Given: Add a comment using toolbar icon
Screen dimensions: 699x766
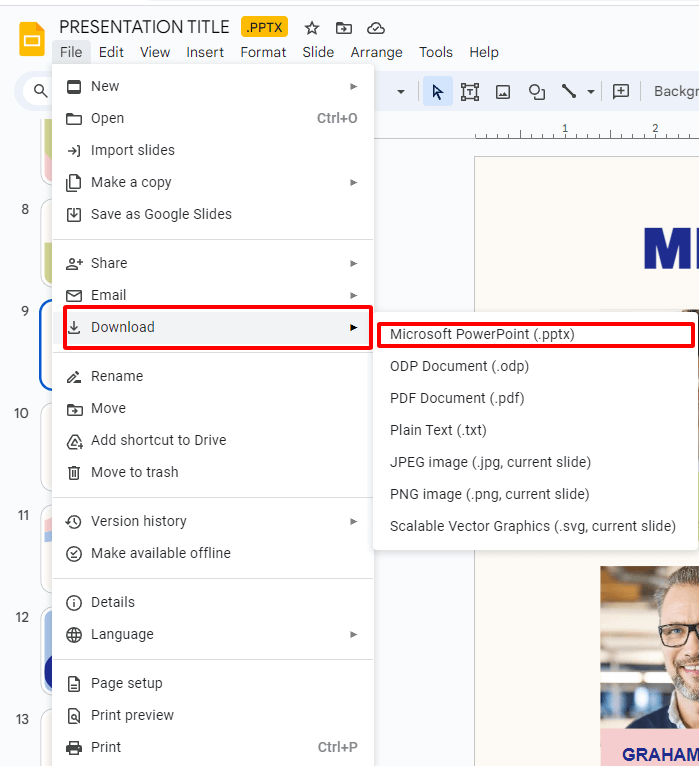Looking at the screenshot, I should (x=621, y=91).
